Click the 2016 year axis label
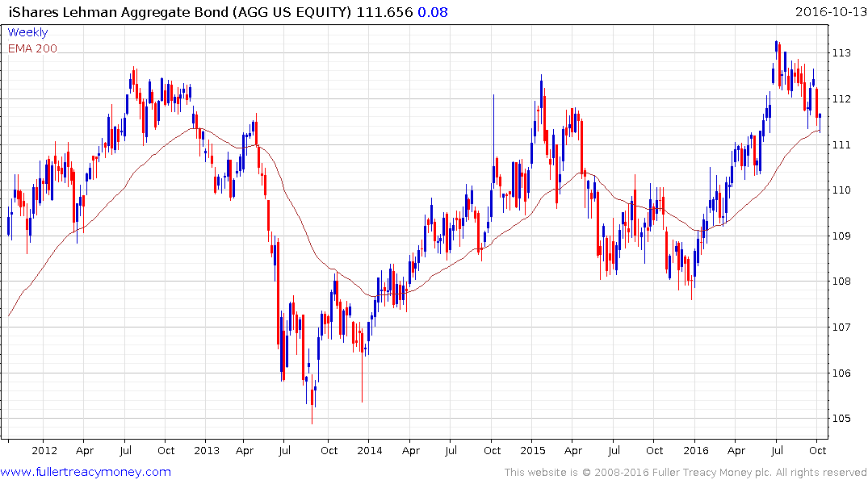 [x=696, y=451]
